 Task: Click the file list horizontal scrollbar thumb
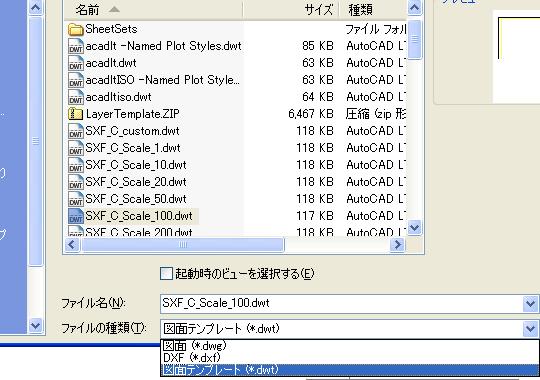[x=183, y=245]
